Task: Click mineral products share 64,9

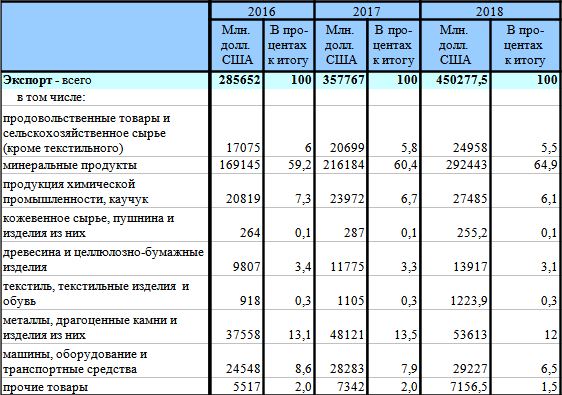Action: click(546, 165)
